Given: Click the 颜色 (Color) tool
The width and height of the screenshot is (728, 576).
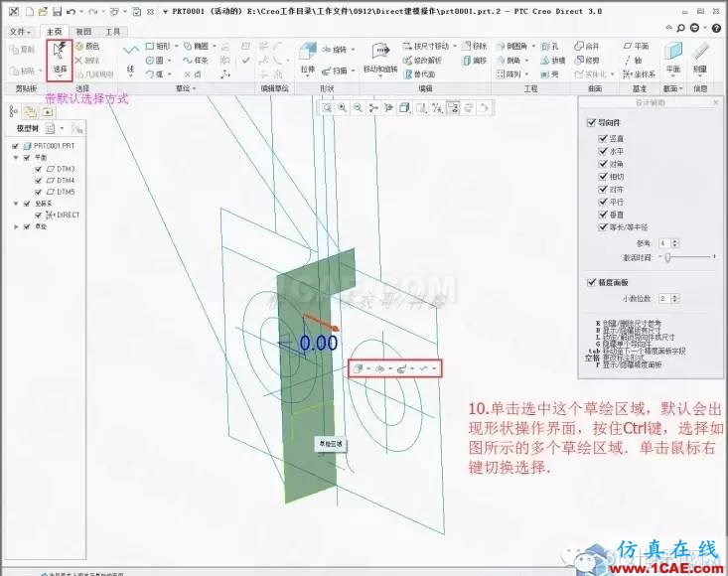Looking at the screenshot, I should pyautogui.click(x=87, y=46).
